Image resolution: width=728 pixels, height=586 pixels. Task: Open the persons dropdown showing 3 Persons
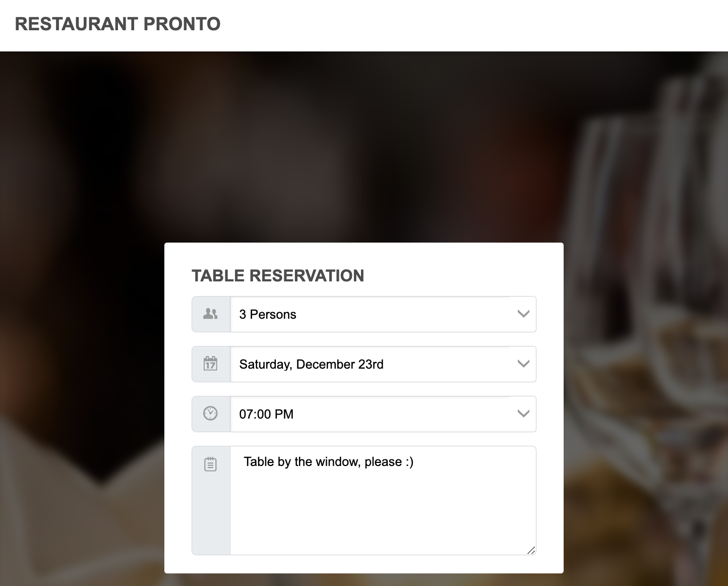(x=382, y=314)
